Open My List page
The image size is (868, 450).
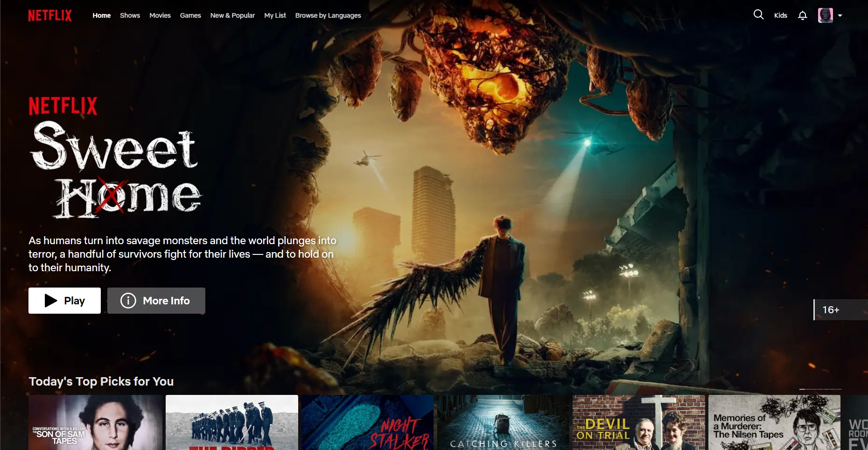[x=275, y=15]
